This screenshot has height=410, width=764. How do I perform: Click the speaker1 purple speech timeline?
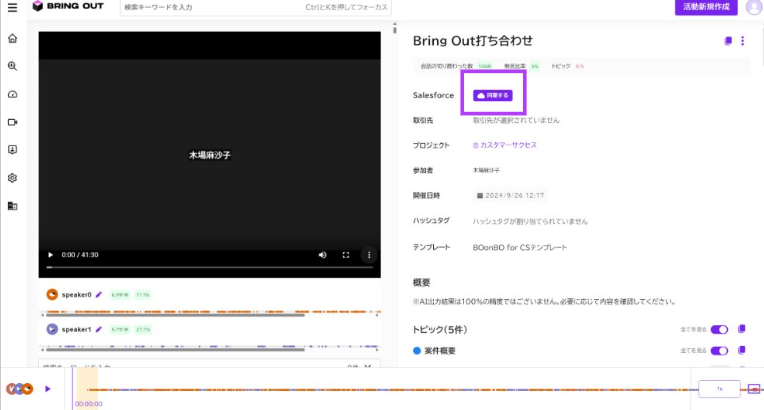tap(210, 346)
